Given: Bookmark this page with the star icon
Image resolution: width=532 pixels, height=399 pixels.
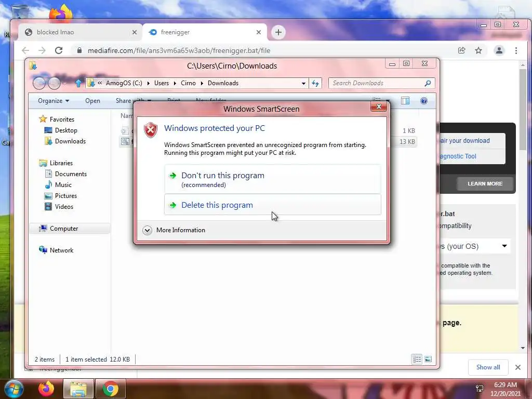Looking at the screenshot, I should coord(478,50).
